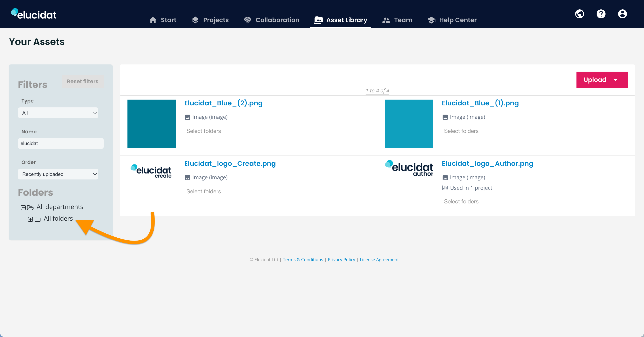Click the Help Center graduation cap icon
Screen dimensions: 644x337
point(431,20)
